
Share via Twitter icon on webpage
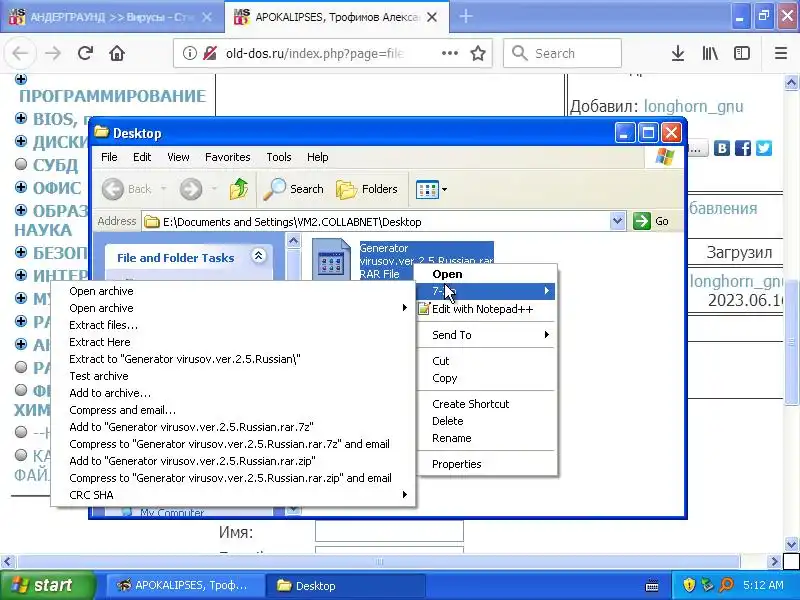tap(764, 148)
